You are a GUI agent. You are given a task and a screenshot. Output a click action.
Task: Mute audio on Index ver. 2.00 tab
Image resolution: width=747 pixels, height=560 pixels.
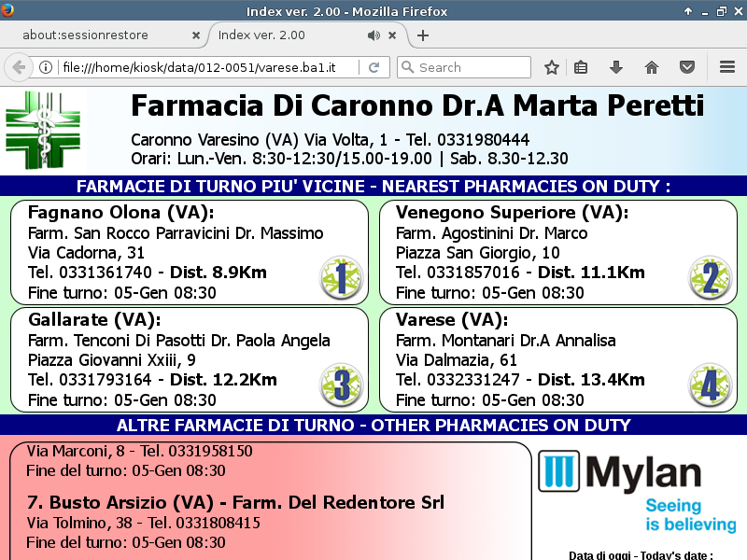click(373, 35)
